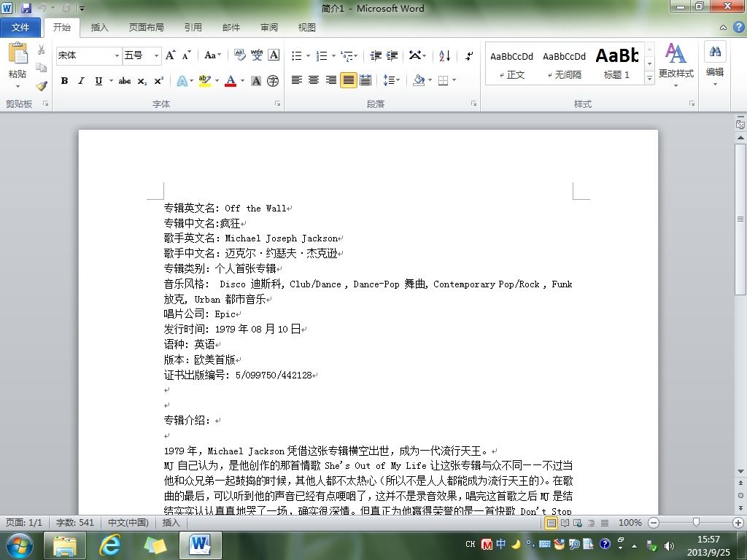This screenshot has width=747, height=560.
Task: Click the Grow Font icon
Action: tap(171, 55)
